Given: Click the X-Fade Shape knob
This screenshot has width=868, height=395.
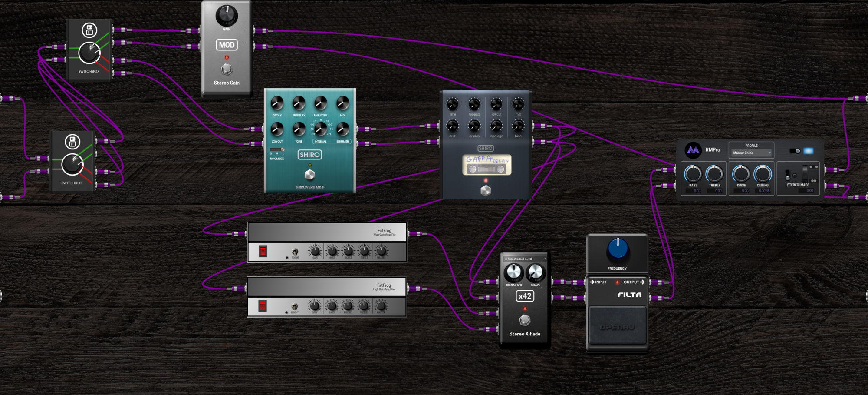Looking at the screenshot, I should (535, 272).
